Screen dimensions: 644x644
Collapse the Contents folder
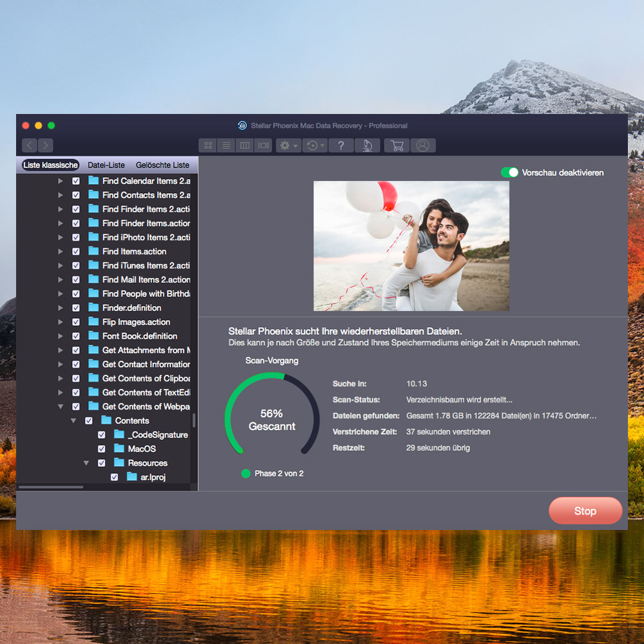point(73,421)
